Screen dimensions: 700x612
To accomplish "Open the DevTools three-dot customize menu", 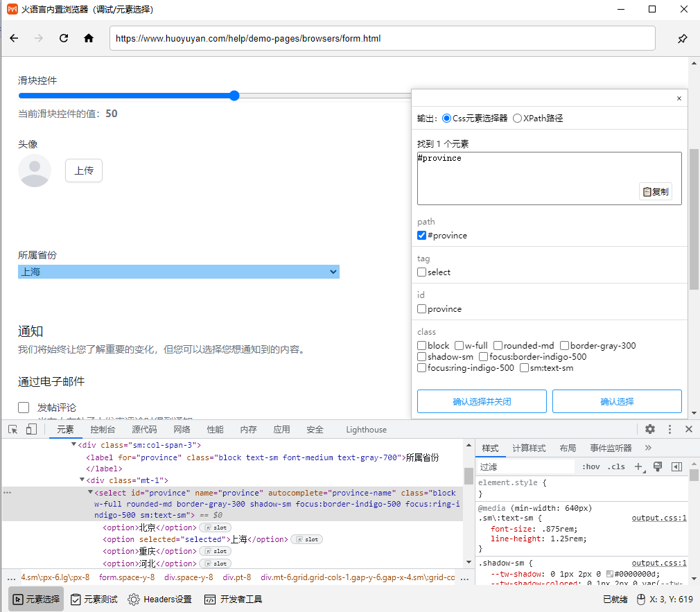I will 670,430.
